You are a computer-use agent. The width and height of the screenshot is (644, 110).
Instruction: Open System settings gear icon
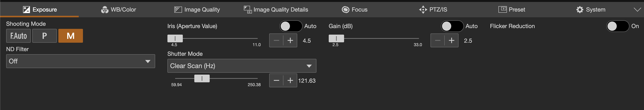579,10
